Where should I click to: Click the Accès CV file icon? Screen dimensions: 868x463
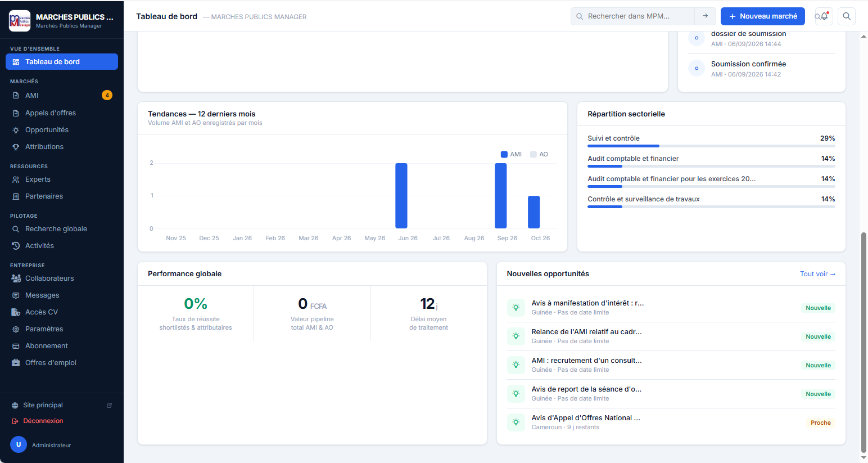point(16,312)
